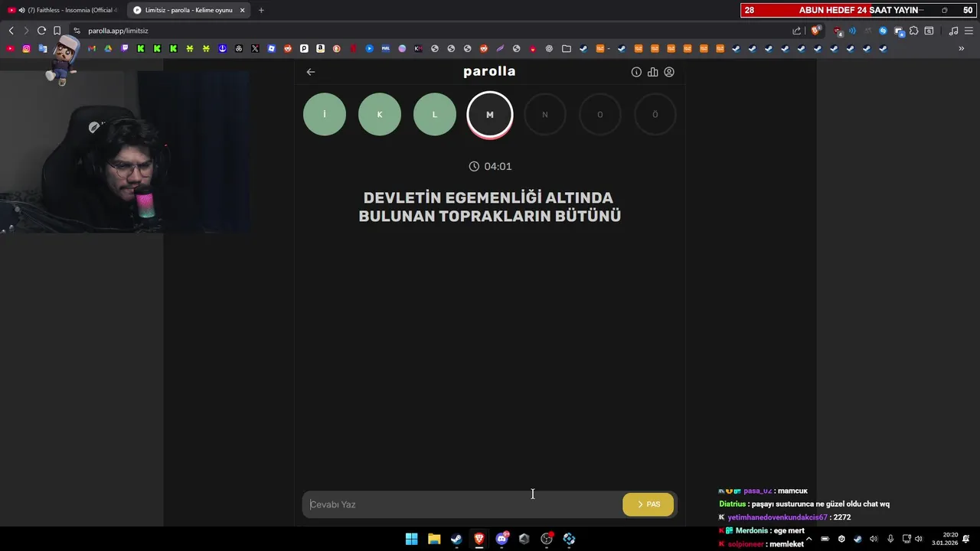The width and height of the screenshot is (980, 551).
Task: Focus the Cevabı Yaz answer field
Action: 462,504
